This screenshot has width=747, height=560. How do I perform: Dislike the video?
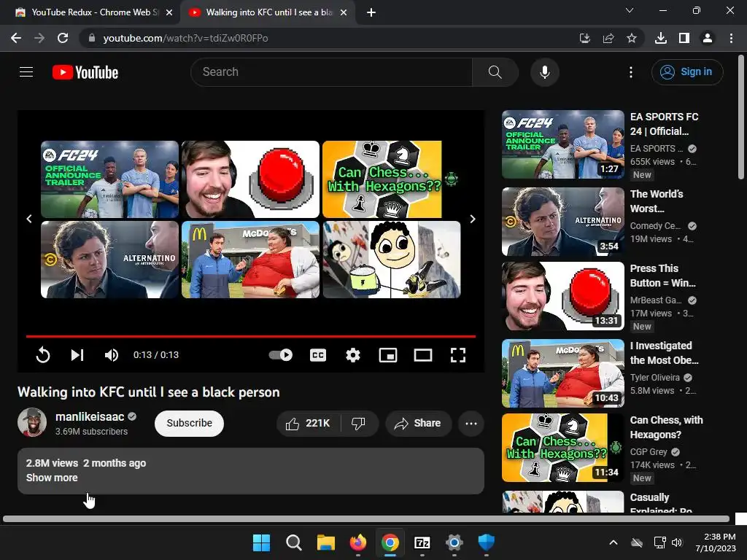pos(359,424)
